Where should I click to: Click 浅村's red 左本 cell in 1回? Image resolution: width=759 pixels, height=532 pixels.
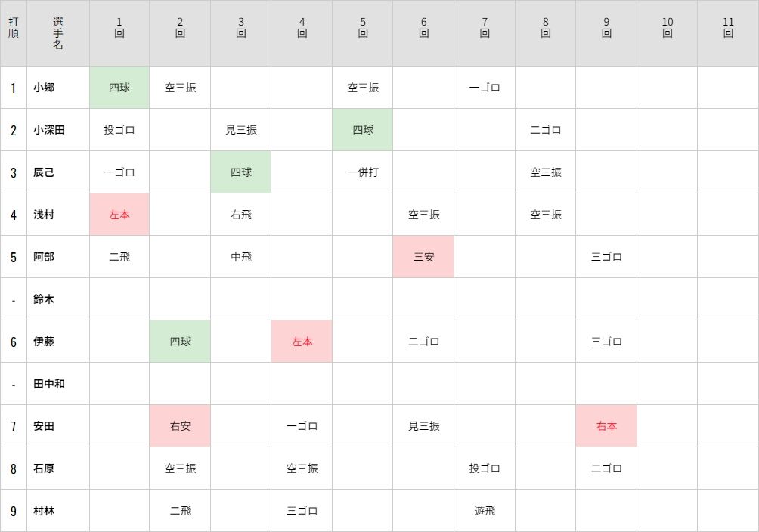[x=119, y=215]
